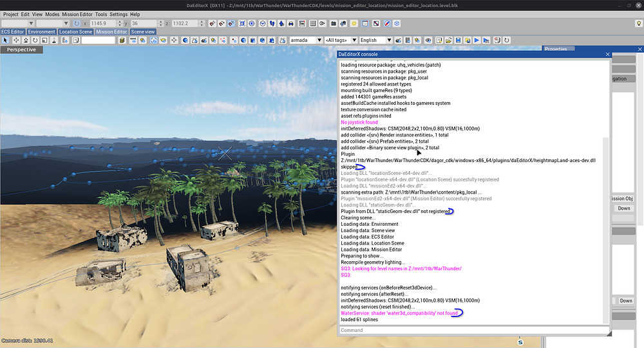The image size is (644, 348).
Task: Click the car vehicle icon in top toolbar
Action: point(291,23)
